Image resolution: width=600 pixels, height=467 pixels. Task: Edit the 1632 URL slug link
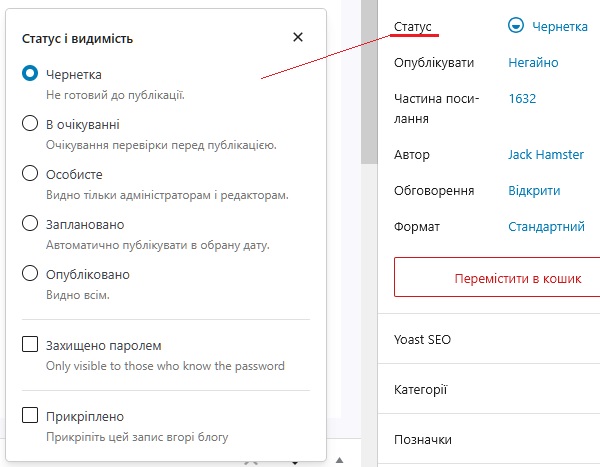(522, 99)
